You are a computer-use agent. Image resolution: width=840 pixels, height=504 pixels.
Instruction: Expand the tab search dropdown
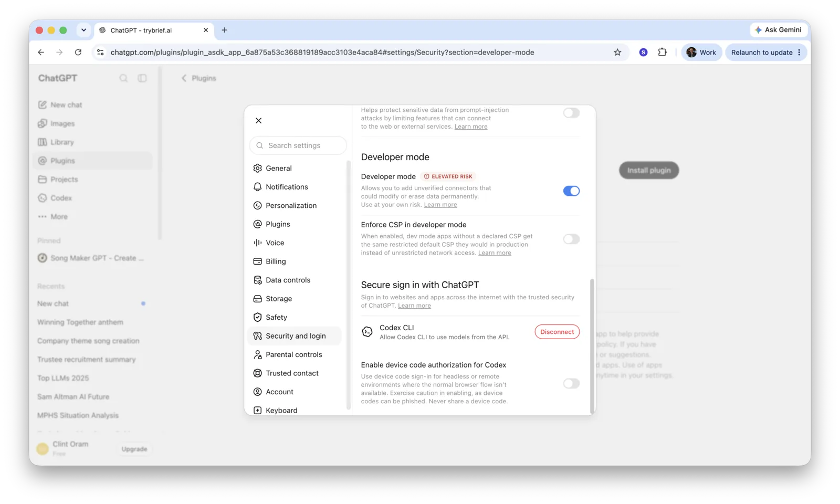pos(83,30)
